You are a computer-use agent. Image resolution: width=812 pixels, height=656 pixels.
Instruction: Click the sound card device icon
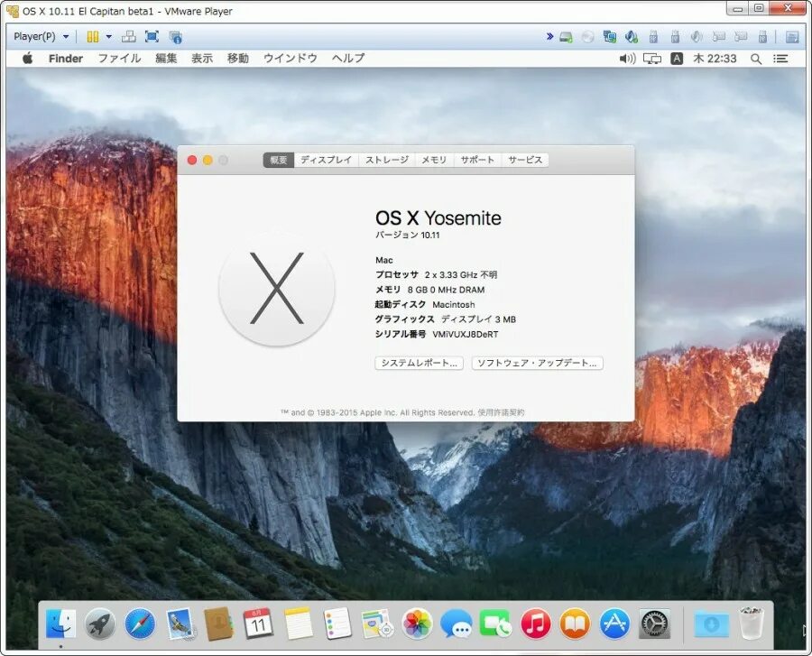point(632,37)
